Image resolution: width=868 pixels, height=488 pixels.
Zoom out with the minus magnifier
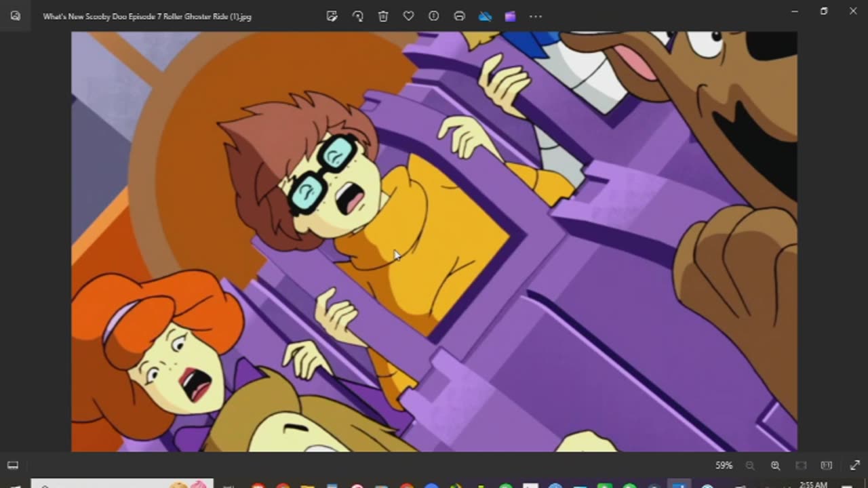(750, 465)
